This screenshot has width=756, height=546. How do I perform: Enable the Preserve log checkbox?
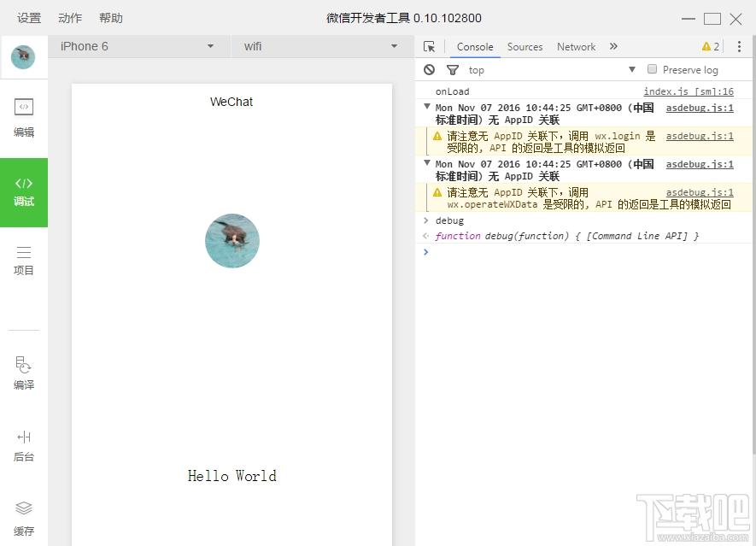point(652,69)
